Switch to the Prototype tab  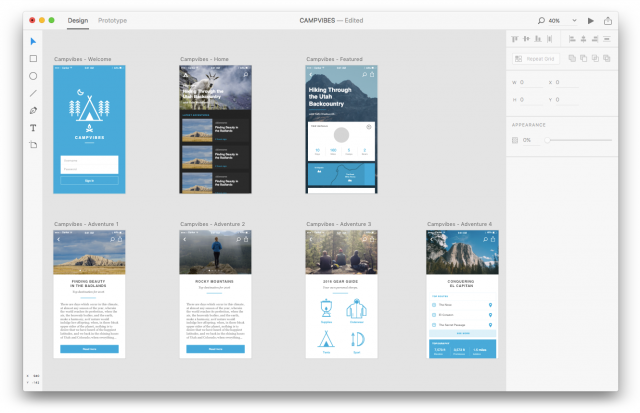112,20
